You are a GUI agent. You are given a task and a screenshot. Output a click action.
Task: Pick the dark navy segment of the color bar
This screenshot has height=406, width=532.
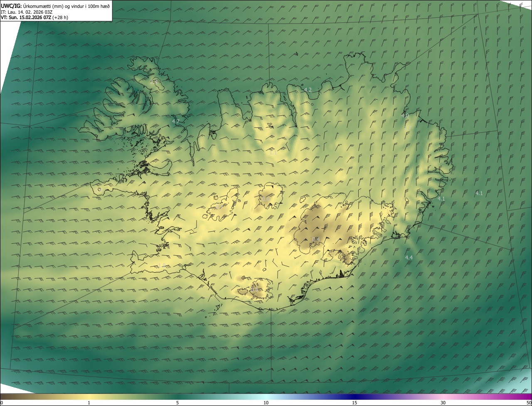355,396
